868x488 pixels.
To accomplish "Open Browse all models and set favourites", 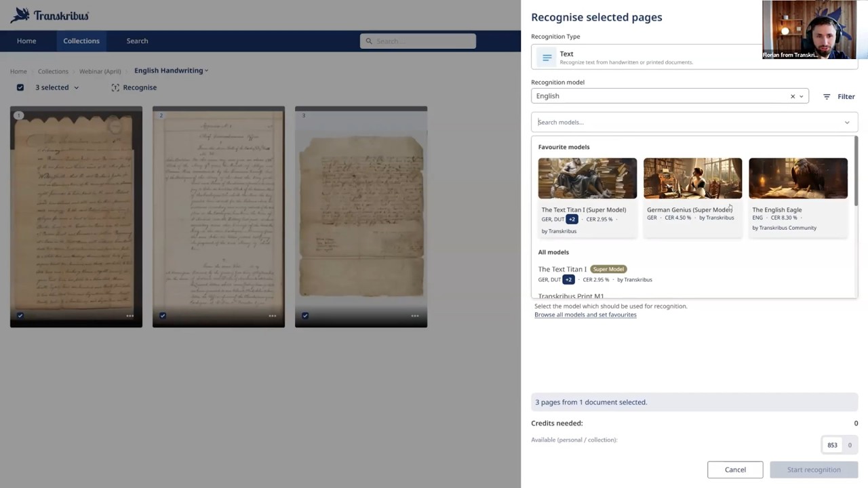I will pyautogui.click(x=585, y=314).
